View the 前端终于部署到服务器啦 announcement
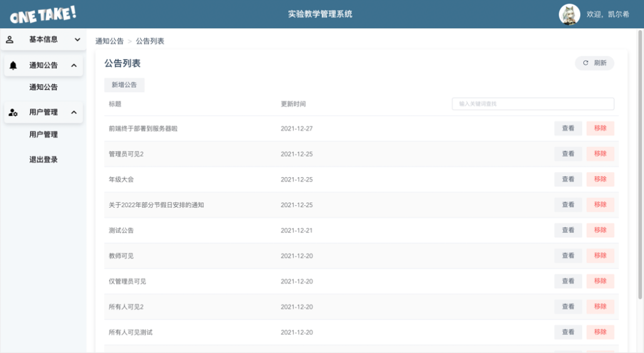 (568, 128)
